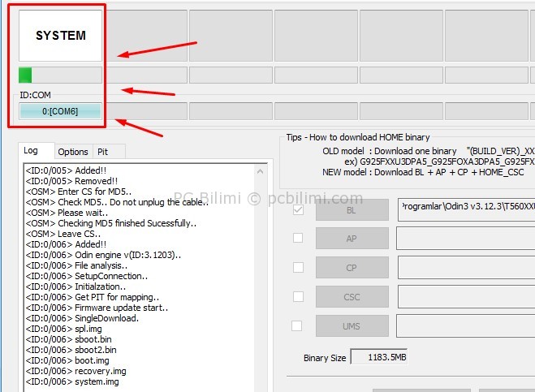
Task: Click the empty AP file path field
Action: coord(465,239)
